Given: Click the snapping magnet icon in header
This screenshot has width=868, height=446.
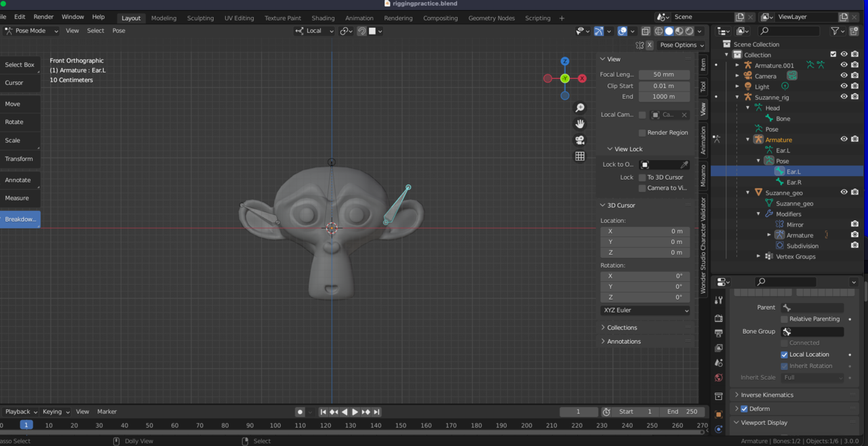Looking at the screenshot, I should [362, 31].
